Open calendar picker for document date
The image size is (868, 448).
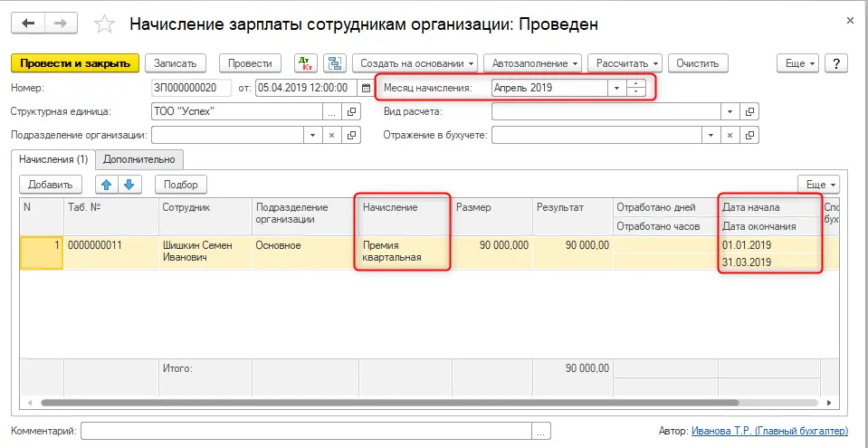pyautogui.click(x=366, y=88)
